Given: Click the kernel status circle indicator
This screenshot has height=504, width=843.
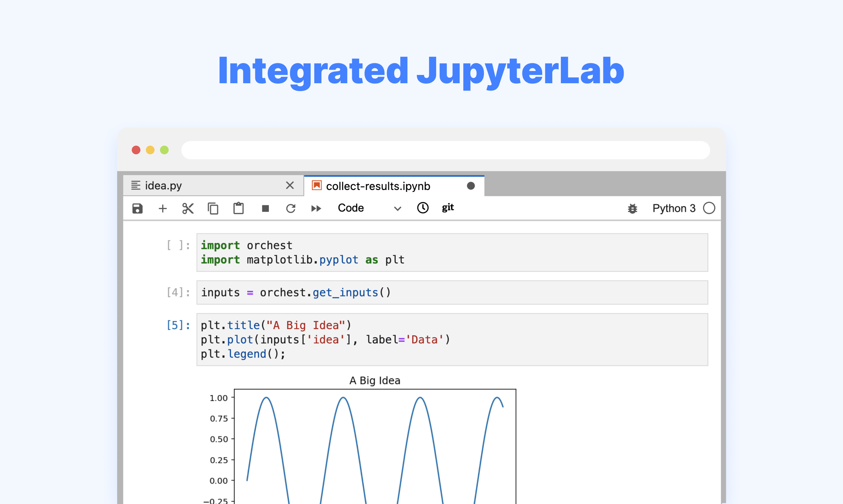Looking at the screenshot, I should (x=709, y=208).
